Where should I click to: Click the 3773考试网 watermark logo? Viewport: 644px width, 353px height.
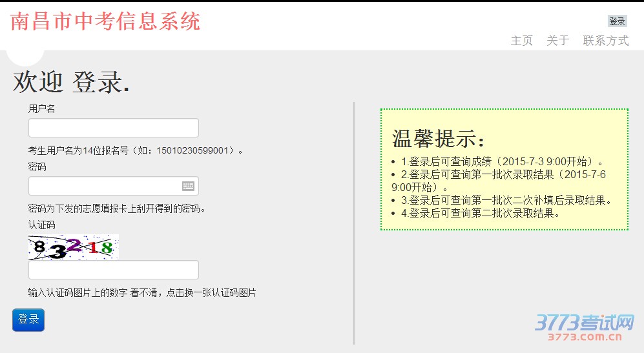(585, 327)
